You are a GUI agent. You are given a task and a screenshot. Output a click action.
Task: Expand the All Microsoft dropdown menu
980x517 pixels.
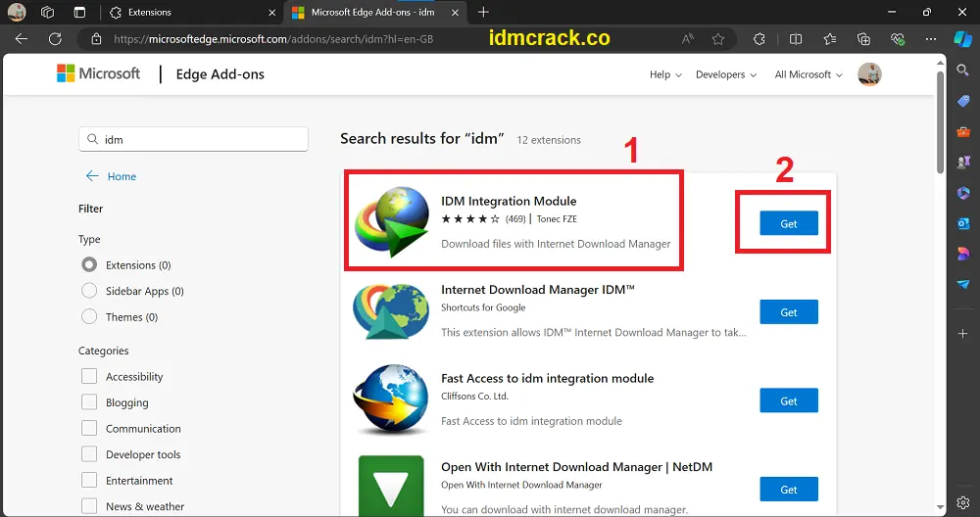point(808,74)
